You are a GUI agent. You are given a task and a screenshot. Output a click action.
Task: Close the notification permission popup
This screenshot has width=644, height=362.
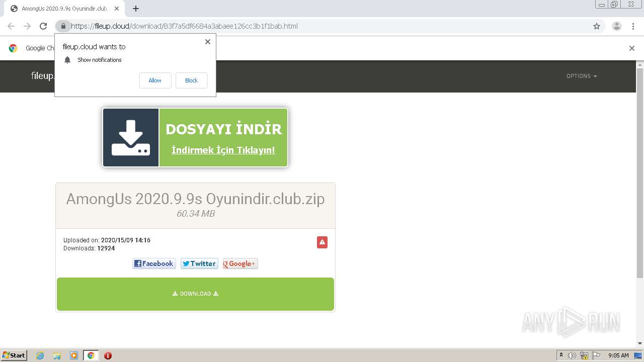[208, 42]
